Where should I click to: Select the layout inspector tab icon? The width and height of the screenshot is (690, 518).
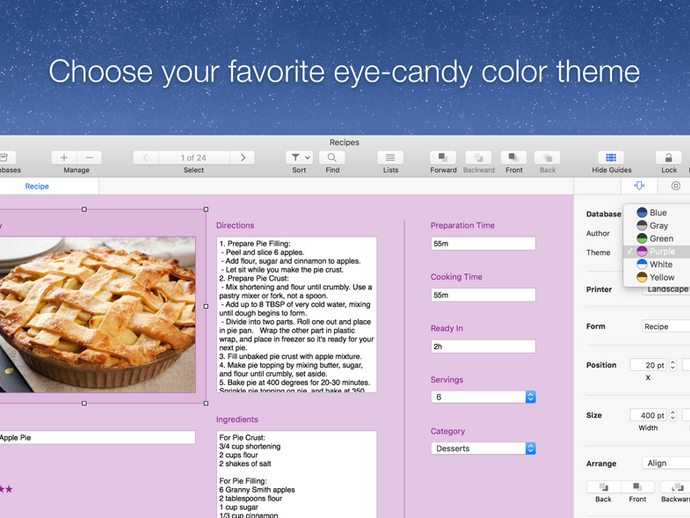pyautogui.click(x=639, y=186)
